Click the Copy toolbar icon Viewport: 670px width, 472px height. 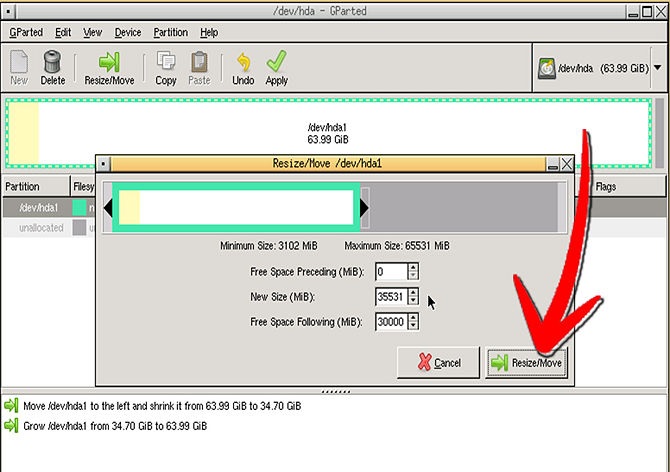click(x=166, y=66)
